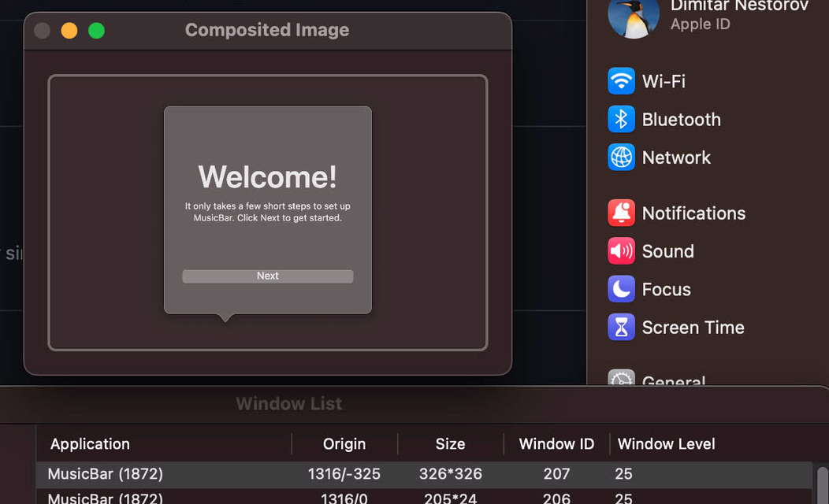Viewport: 829px width, 504px height.
Task: Click the Focus moon icon
Action: 621,289
